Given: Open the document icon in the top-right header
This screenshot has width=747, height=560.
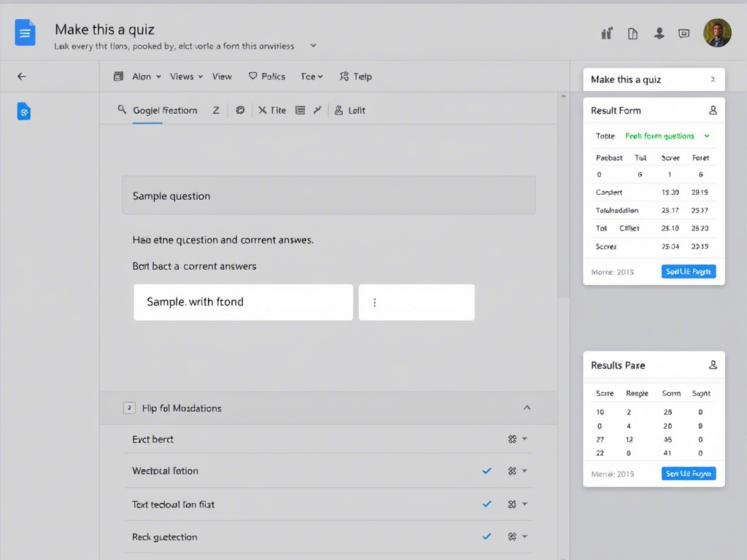Looking at the screenshot, I should point(632,33).
